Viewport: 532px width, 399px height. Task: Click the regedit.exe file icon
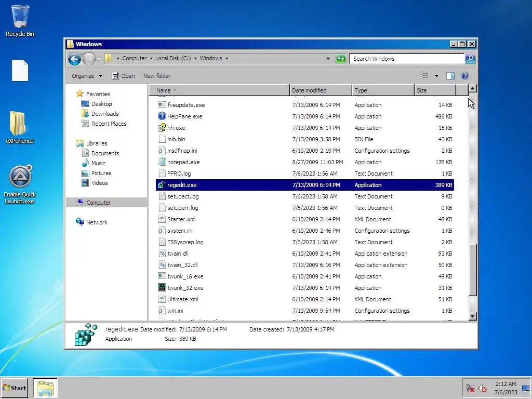tap(162, 185)
